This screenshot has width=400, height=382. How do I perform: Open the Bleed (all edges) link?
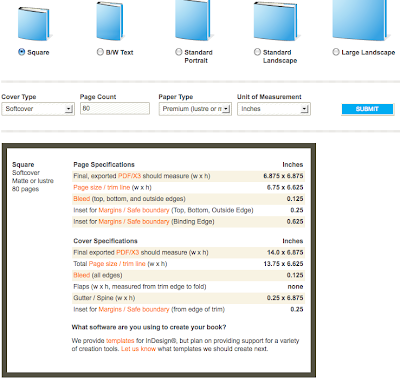coord(82,275)
